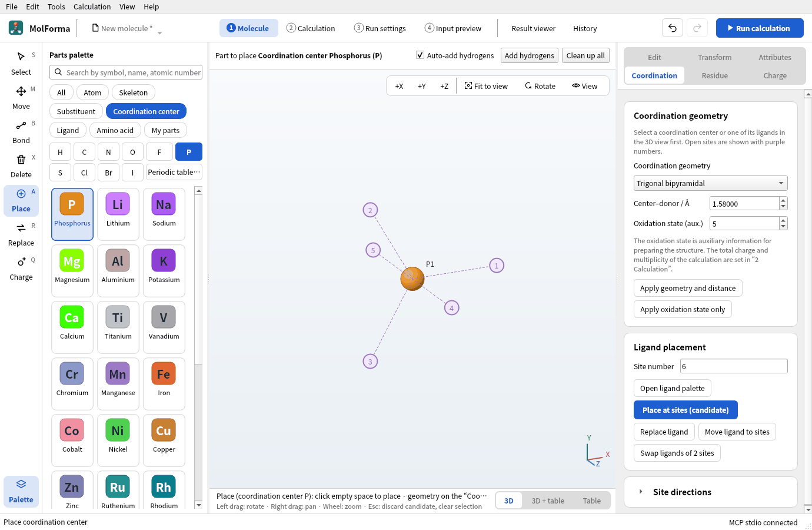Choose the Bond tool icon
This screenshot has width=812, height=530.
pos(21,125)
